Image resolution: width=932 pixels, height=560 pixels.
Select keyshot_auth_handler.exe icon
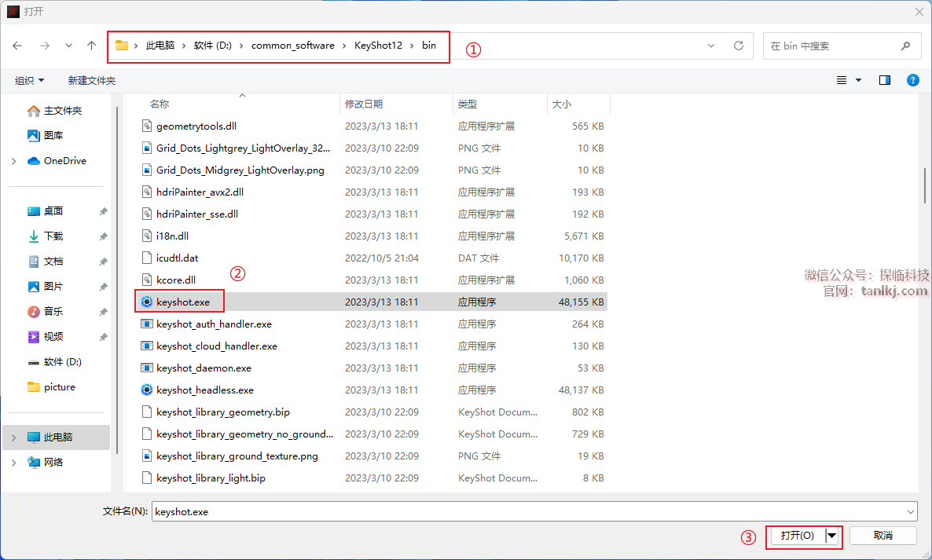[x=147, y=324]
